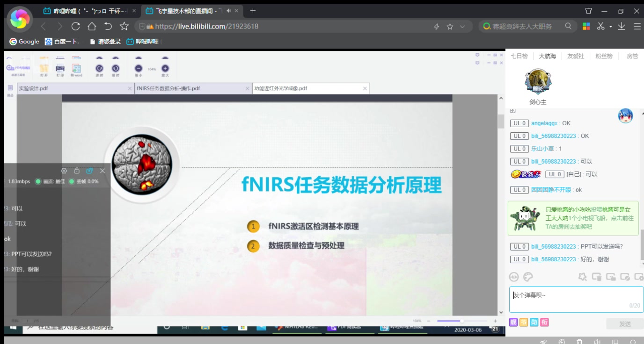Click the block-edit chat icon
Screen dimensions: 644x344
(624, 276)
